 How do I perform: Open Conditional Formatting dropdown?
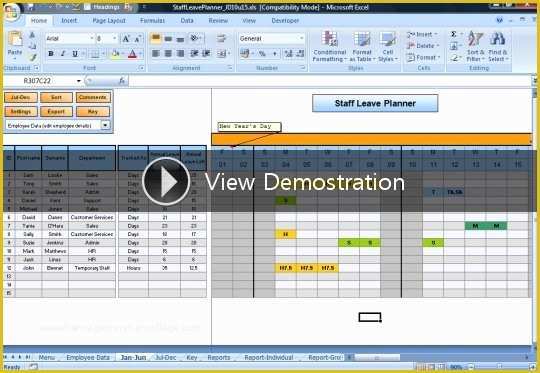[x=330, y=46]
